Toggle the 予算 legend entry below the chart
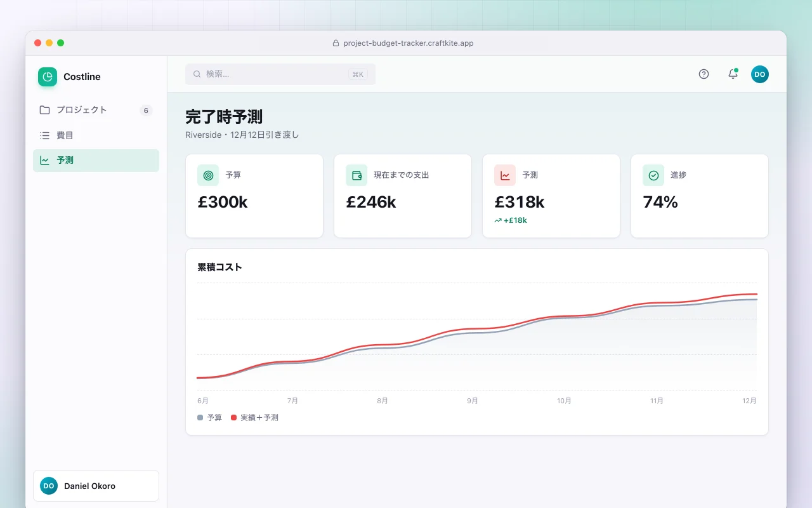The image size is (812, 508). pos(210,418)
